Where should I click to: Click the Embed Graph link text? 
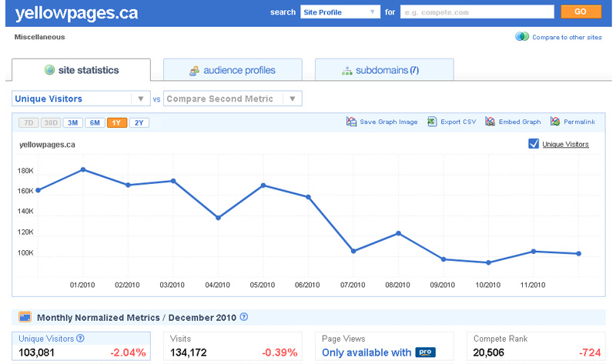520,122
